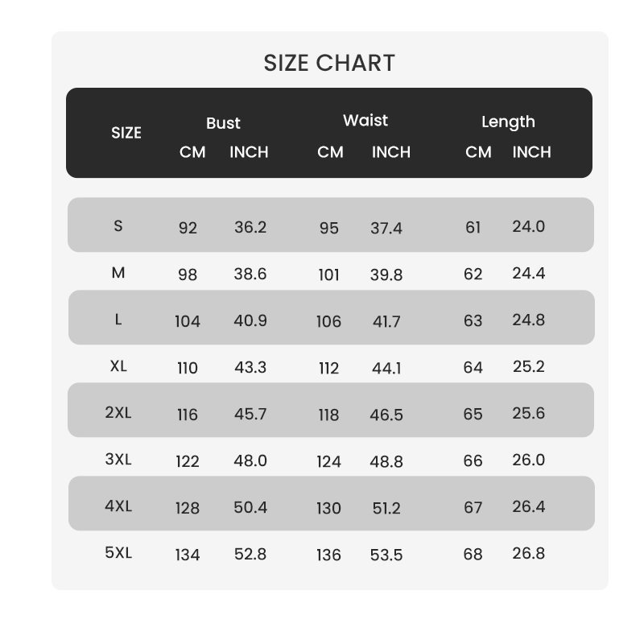The width and height of the screenshot is (644, 644).
Task: Click the 51.2 waist inch value
Action: pyautogui.click(x=386, y=509)
